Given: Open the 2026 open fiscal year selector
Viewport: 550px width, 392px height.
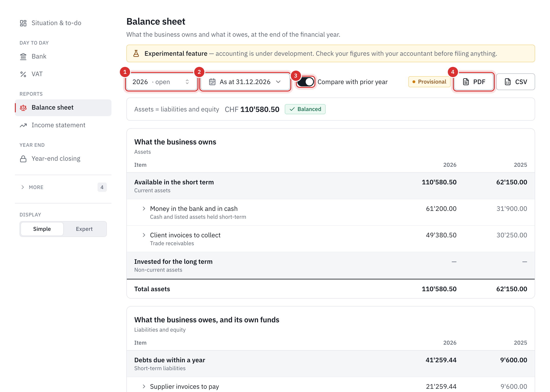Looking at the screenshot, I should pyautogui.click(x=161, y=82).
